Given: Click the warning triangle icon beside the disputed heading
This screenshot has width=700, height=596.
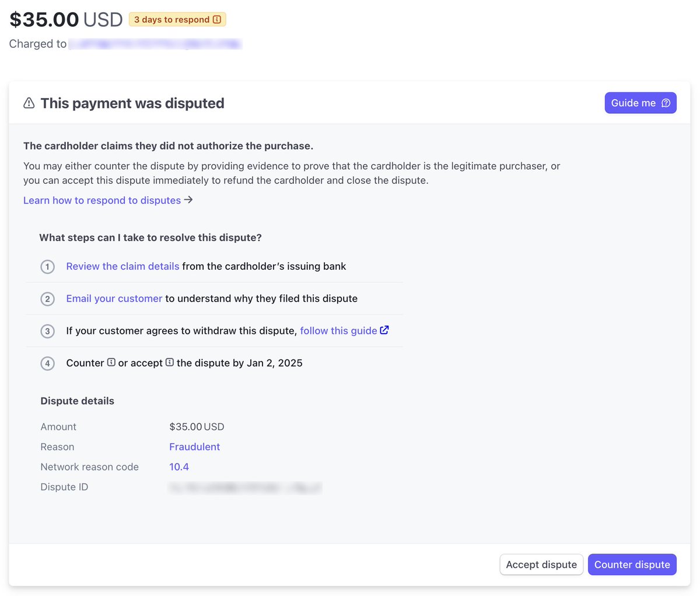Looking at the screenshot, I should (x=29, y=103).
